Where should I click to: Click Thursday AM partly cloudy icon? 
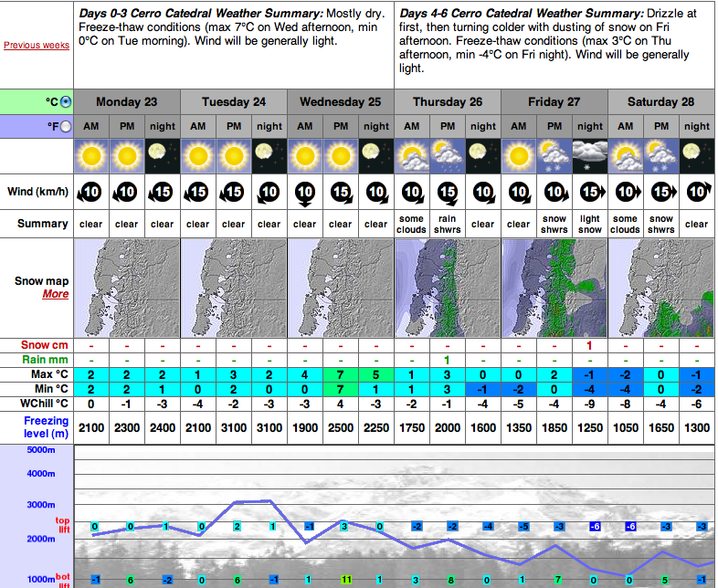point(412,156)
